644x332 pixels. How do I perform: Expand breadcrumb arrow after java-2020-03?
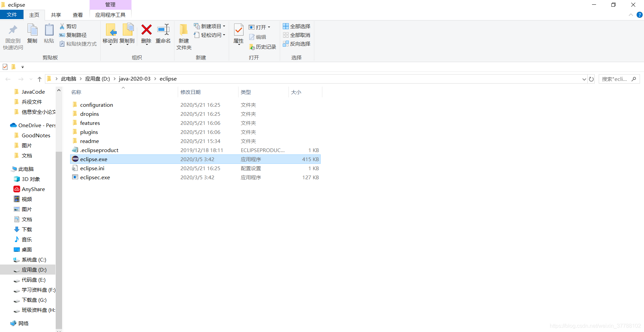pos(155,79)
